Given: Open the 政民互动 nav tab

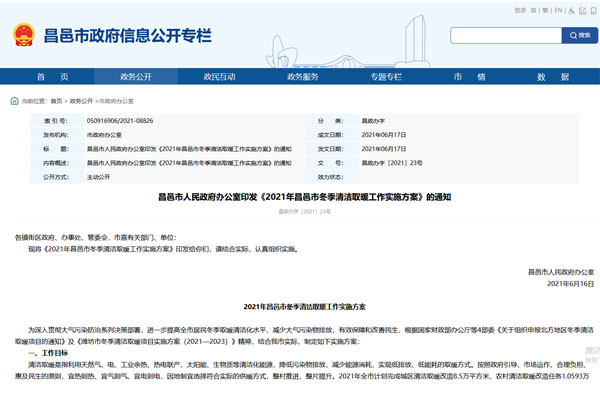Looking at the screenshot, I should pyautogui.click(x=219, y=77).
